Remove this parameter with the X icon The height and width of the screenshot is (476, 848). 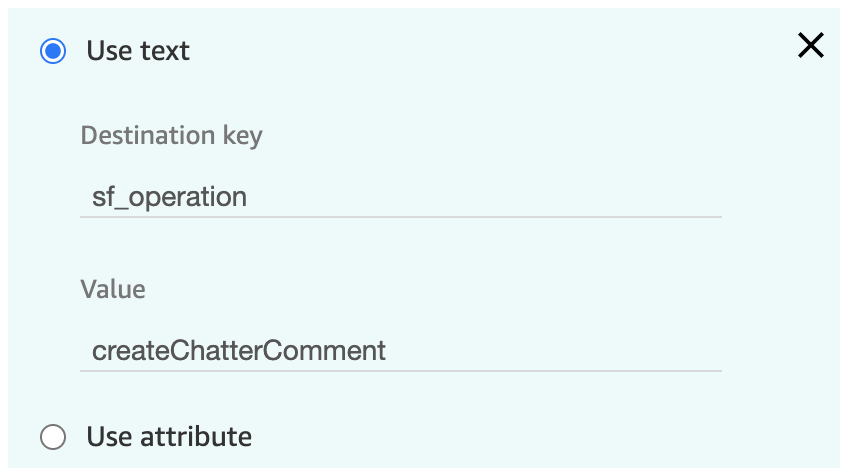811,45
